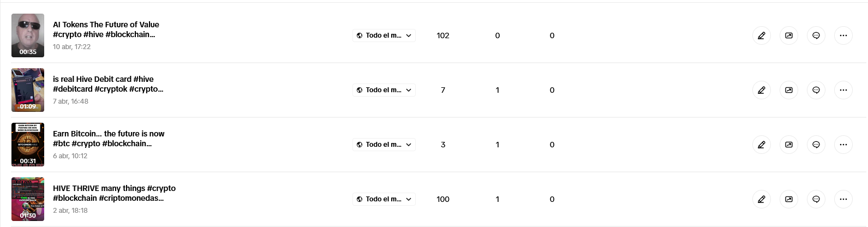Open the Earn Bitcoin the future is now title
The width and height of the screenshot is (868, 227).
109,139
